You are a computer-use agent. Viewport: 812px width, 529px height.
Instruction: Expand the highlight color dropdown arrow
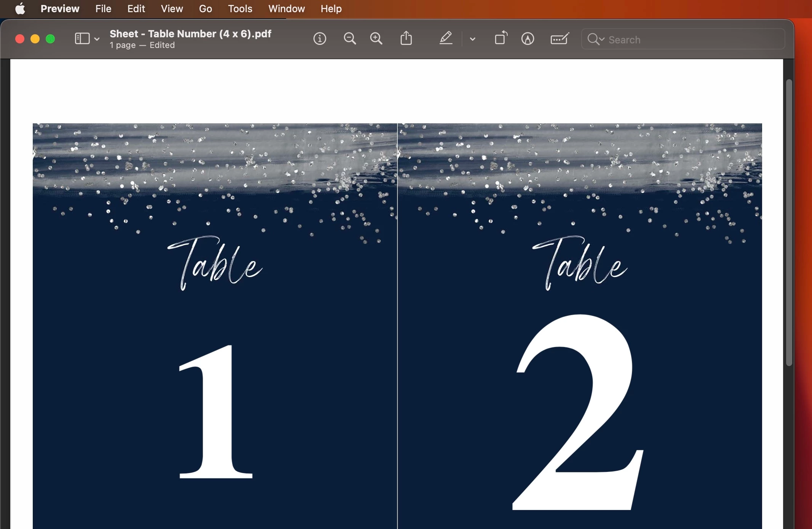click(x=473, y=39)
